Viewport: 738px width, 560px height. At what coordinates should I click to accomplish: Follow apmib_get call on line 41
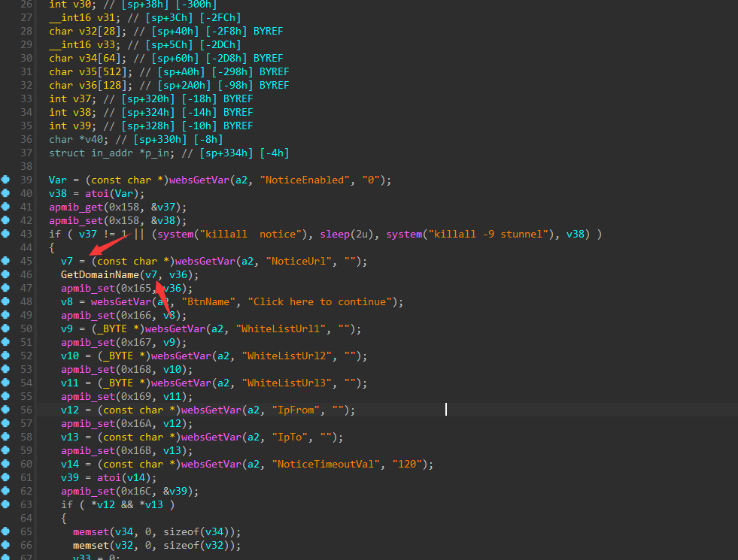click(76, 207)
